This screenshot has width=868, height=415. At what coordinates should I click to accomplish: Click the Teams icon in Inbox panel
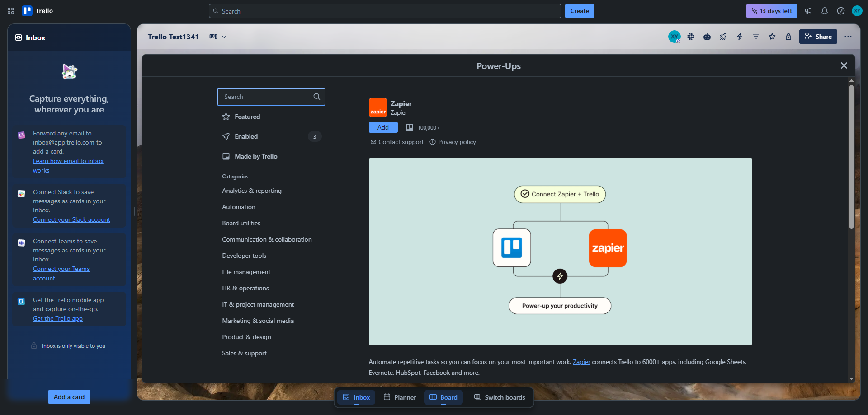[21, 243]
